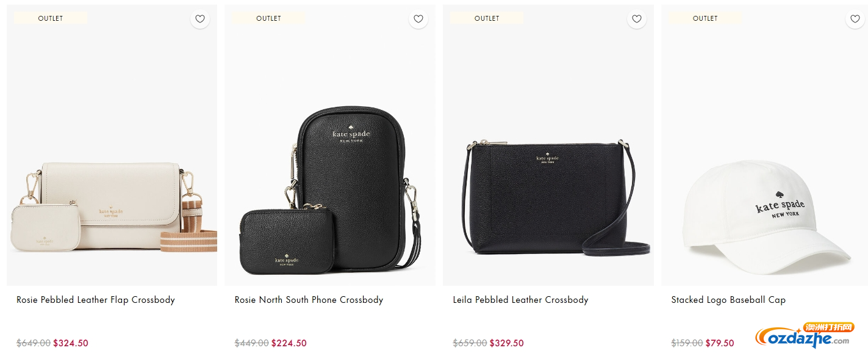Go to Rosie North South Phone Crossbody page
This screenshot has width=868, height=356.
pos(309,300)
